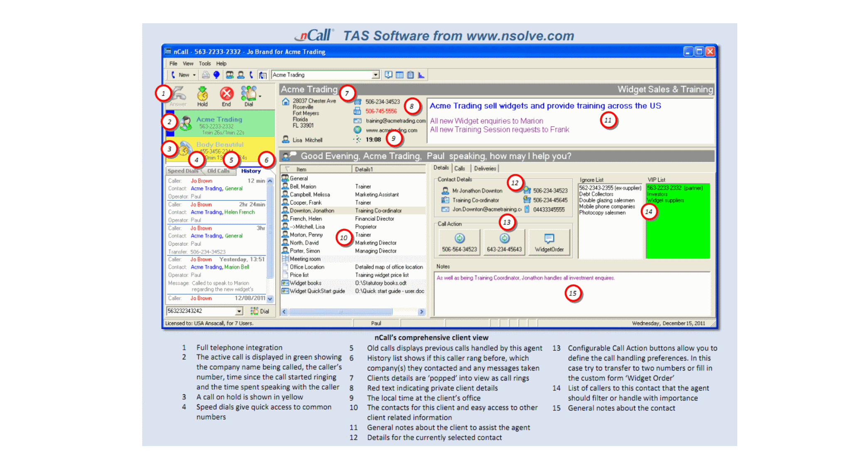Click the single person toolbar icon
This screenshot has width=868, height=473.
click(241, 75)
